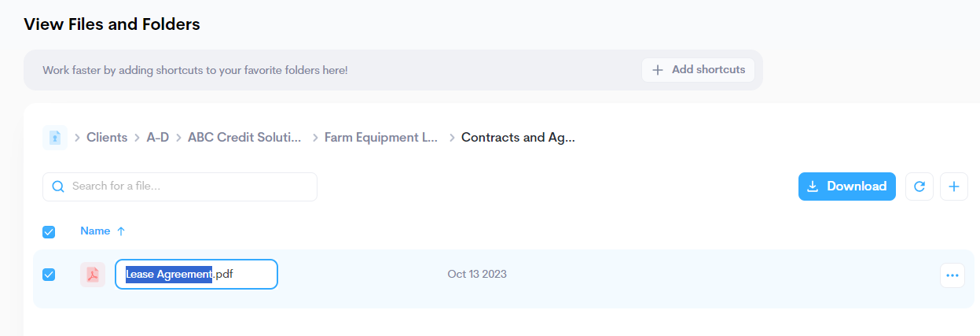This screenshot has height=336, width=980.
Task: Go to ABC Credit Soluti... breadcrumb
Action: click(244, 138)
